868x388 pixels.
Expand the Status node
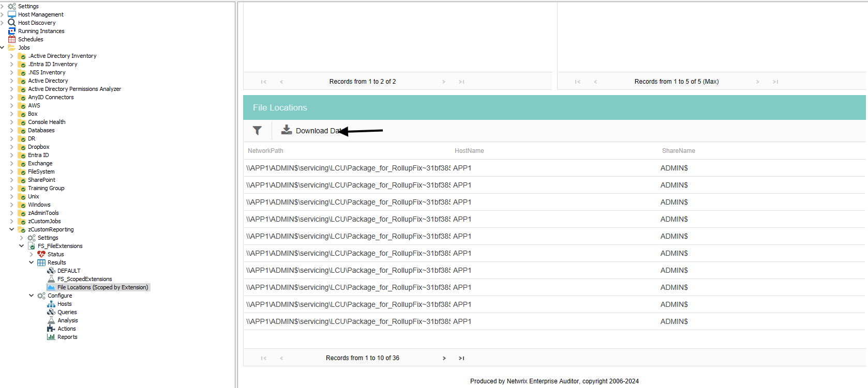coord(32,254)
